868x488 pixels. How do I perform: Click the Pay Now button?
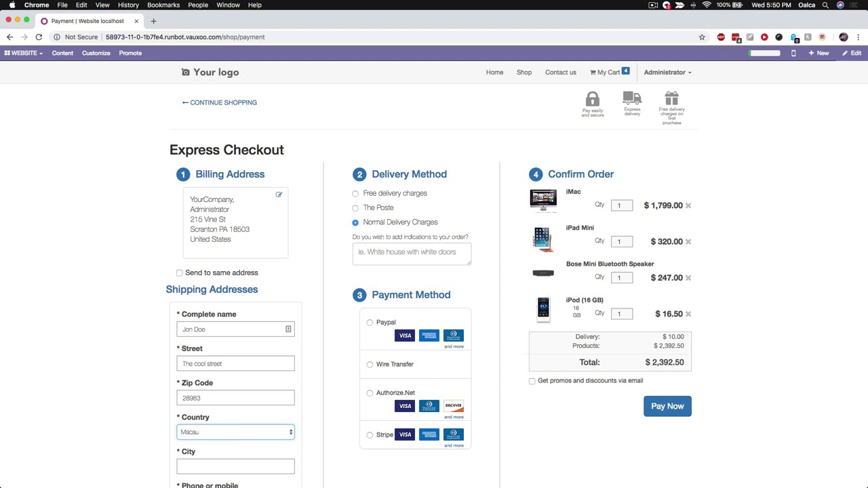pyautogui.click(x=667, y=406)
